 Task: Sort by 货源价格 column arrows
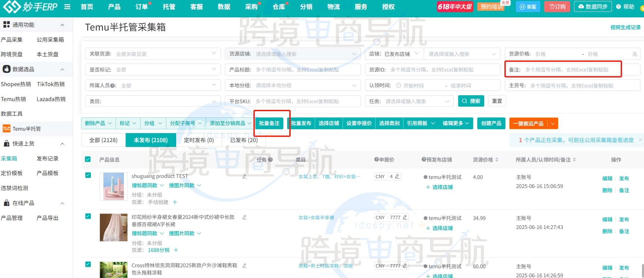[x=497, y=160]
